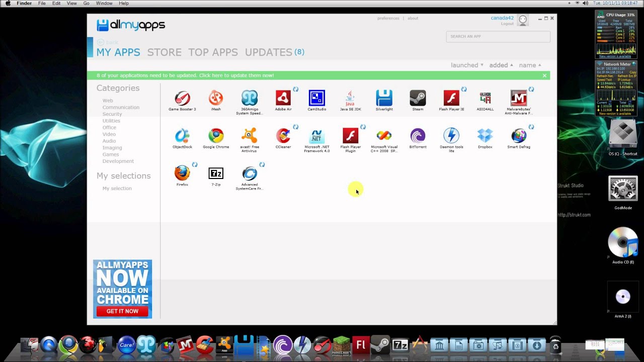The height and width of the screenshot is (362, 644).
Task: Launch the Steam app icon
Action: [418, 98]
